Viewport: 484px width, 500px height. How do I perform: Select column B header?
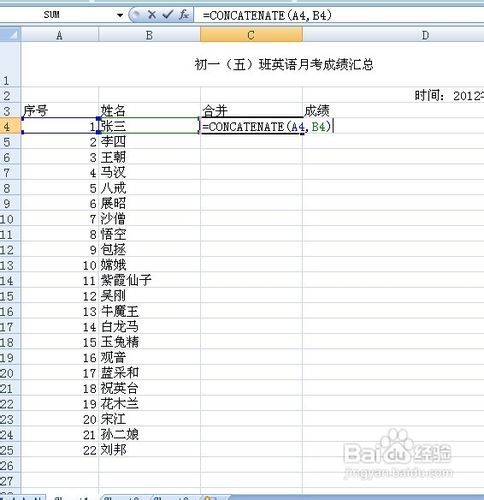[x=149, y=35]
